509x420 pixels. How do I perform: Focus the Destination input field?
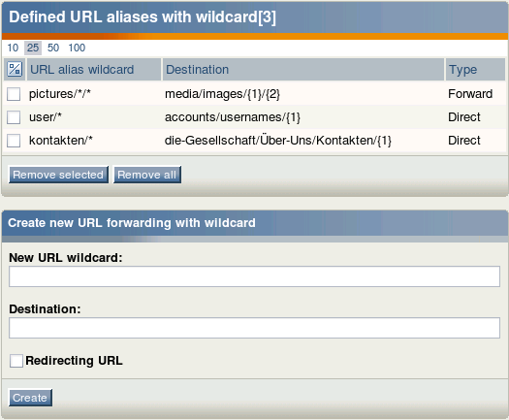tap(254, 328)
